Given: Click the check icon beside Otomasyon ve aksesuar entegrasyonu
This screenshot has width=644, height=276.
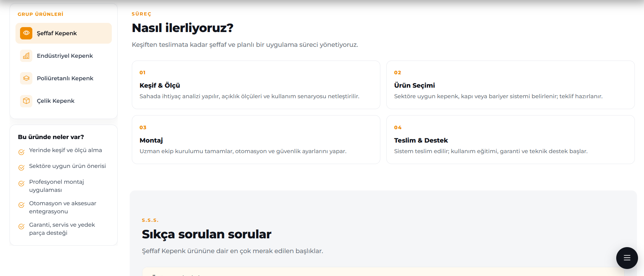Looking at the screenshot, I should [21, 205].
